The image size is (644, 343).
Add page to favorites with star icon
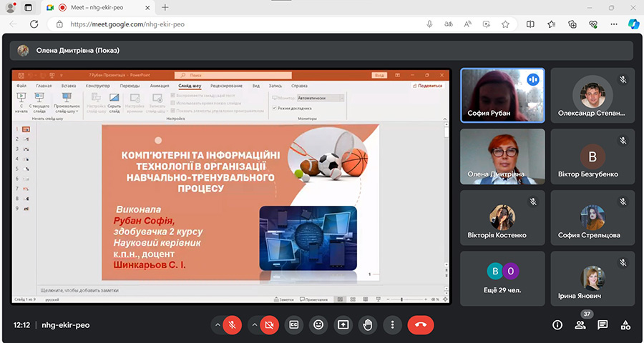click(505, 24)
